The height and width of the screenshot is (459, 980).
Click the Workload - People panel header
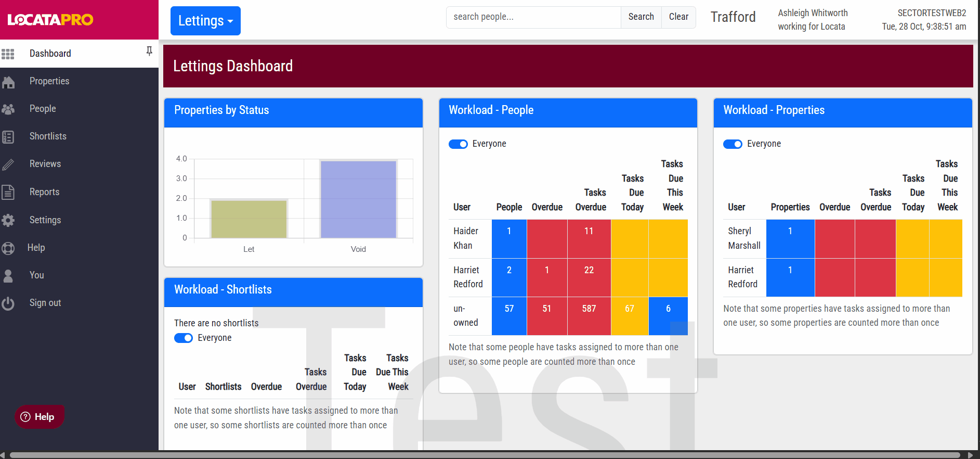(x=568, y=113)
